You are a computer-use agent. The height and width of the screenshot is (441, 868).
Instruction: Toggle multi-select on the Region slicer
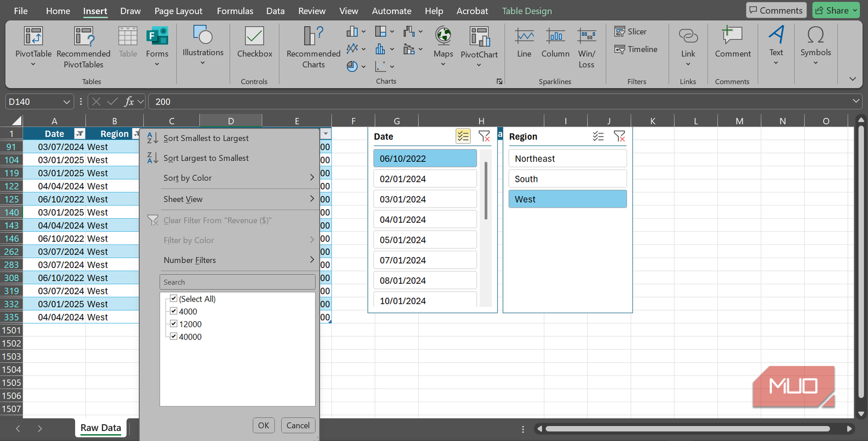[598, 137]
